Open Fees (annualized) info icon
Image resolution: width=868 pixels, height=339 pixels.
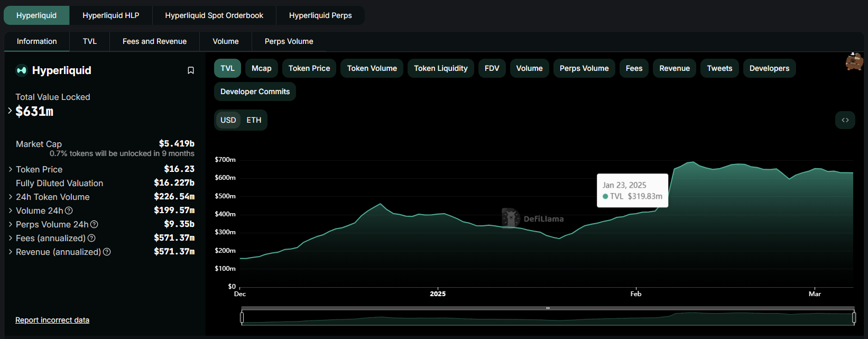pyautogui.click(x=91, y=238)
